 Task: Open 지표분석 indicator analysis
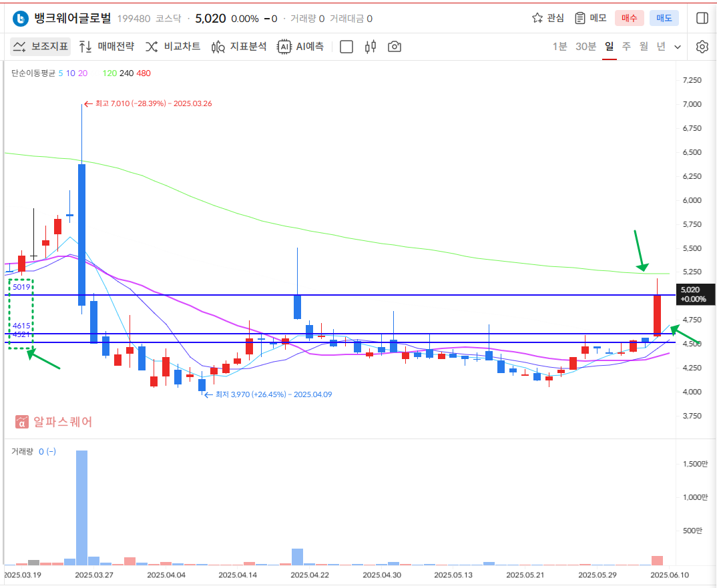[x=239, y=47]
